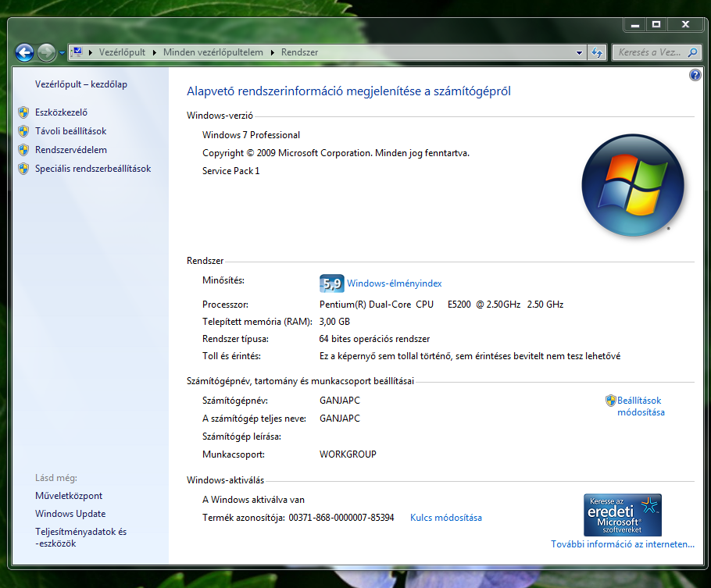Click shield icon next to Rendszervédelem
This screenshot has height=588, width=711.
point(23,150)
